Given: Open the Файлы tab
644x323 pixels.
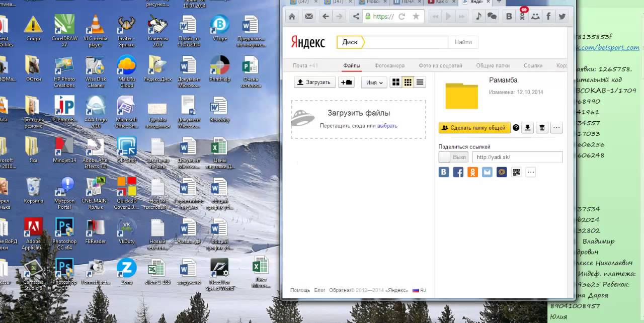Looking at the screenshot, I should (352, 65).
